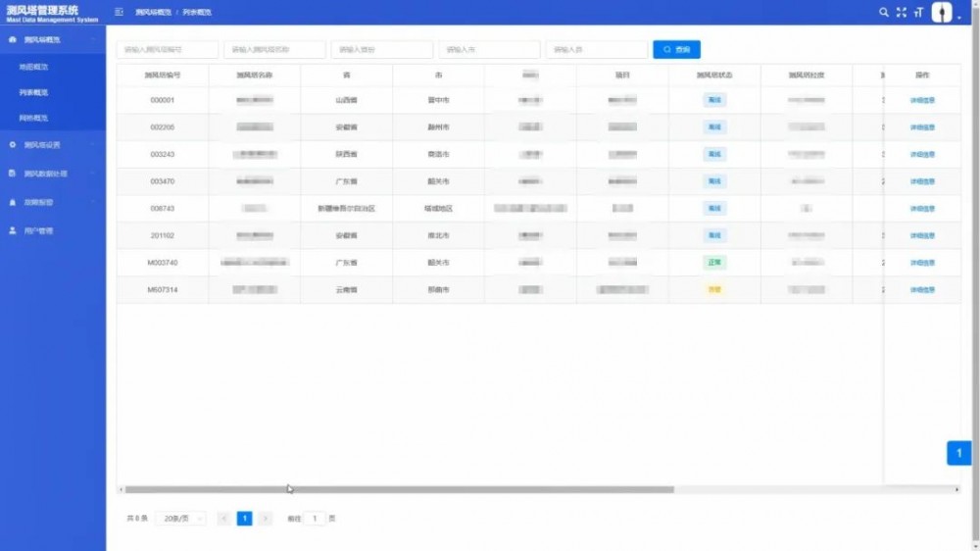
Task: Select the tower number cell 008743
Action: click(163, 208)
